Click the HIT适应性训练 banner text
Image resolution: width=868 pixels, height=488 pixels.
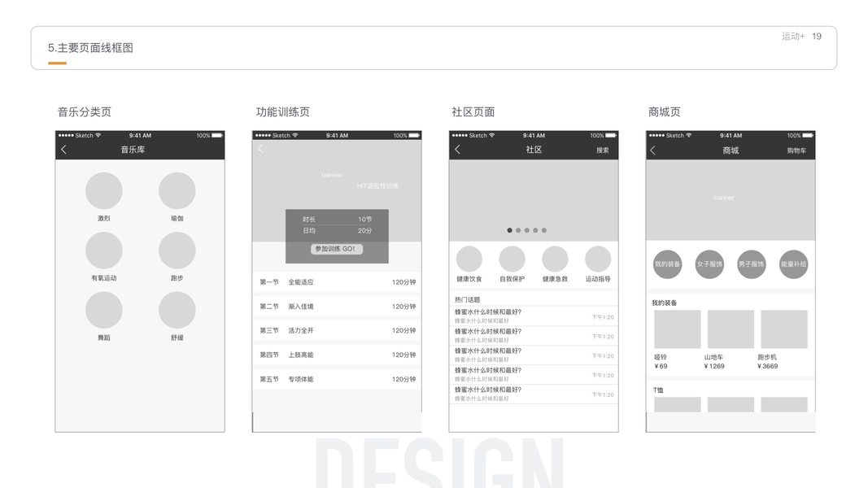coord(377,186)
